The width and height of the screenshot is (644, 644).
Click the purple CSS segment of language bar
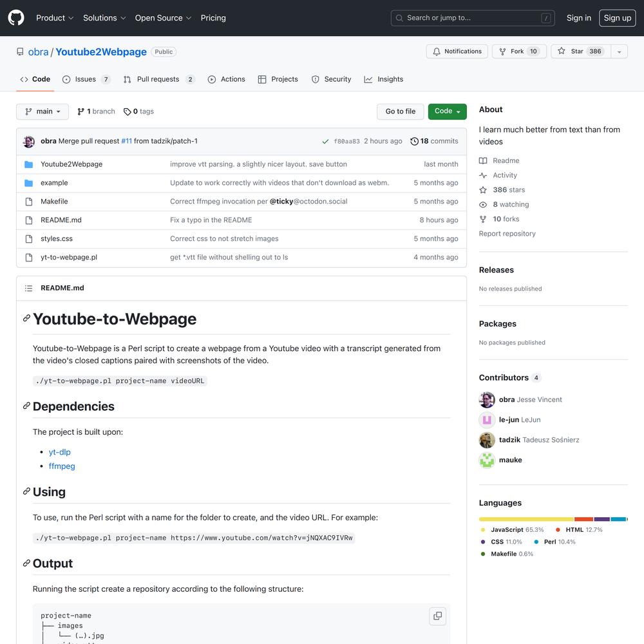pos(601,519)
